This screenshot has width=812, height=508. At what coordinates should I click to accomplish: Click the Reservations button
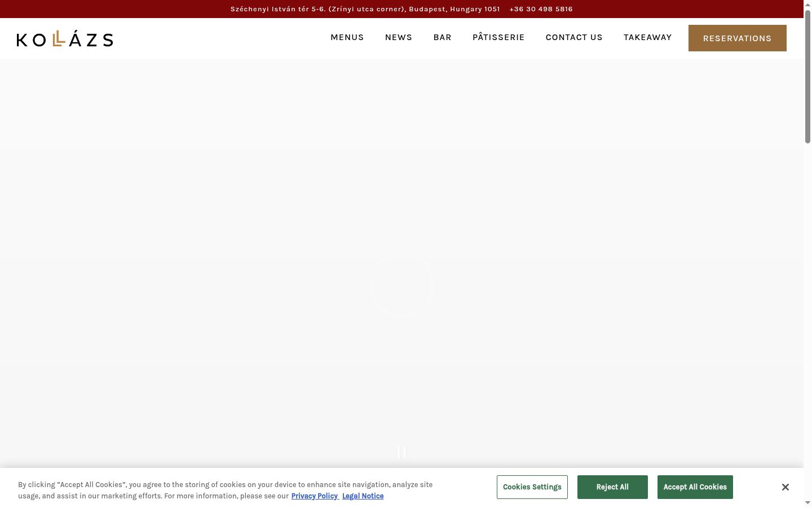738,38
